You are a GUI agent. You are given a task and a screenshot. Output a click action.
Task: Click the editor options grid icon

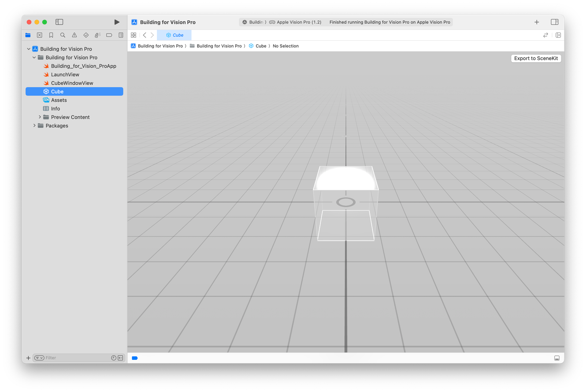(134, 35)
